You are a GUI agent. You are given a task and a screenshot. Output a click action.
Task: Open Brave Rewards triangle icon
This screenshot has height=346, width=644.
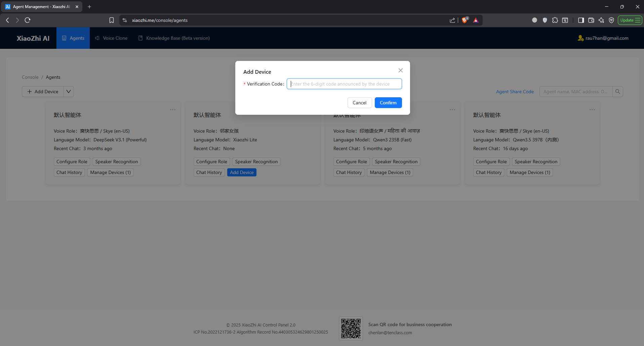point(476,20)
